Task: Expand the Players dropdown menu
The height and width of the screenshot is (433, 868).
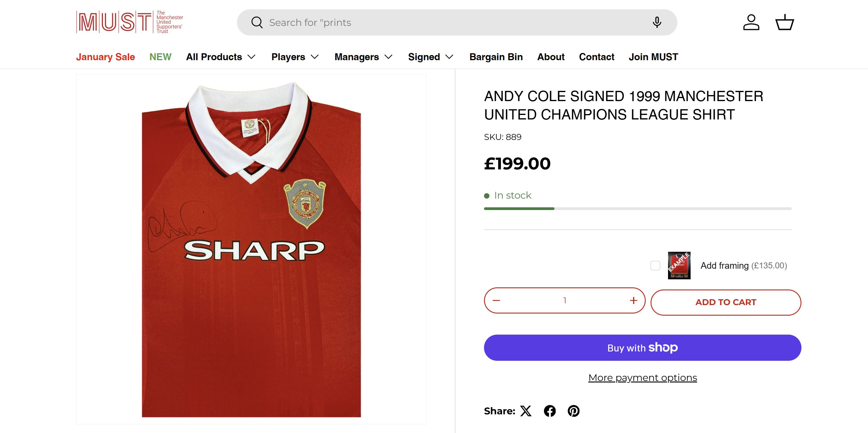Action: (295, 57)
